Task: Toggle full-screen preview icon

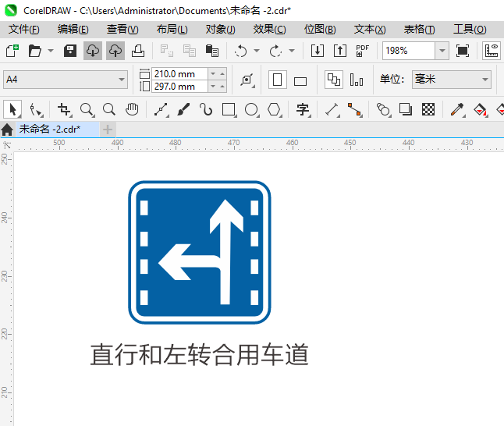Action: pos(462,51)
